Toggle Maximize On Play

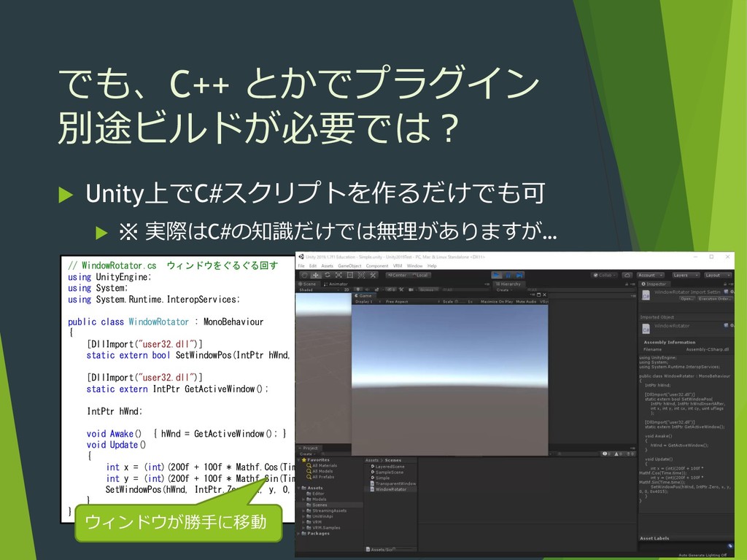click(496, 301)
